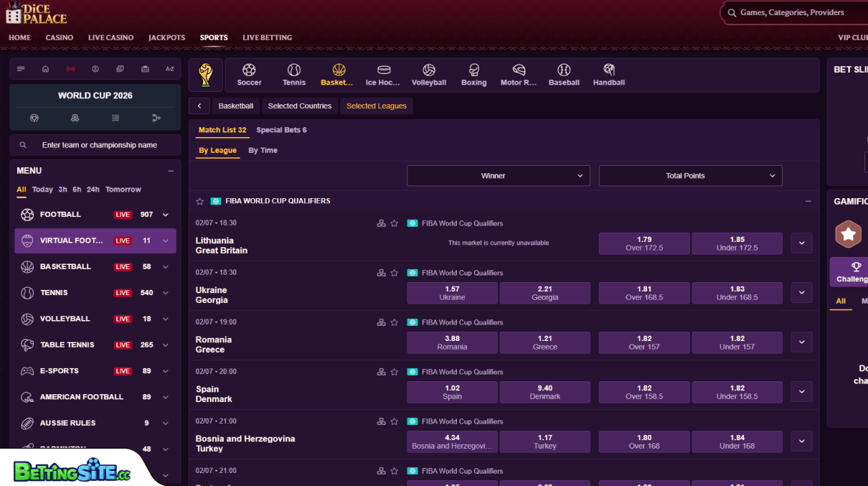
Task: Open statistics icon for Lithuania vs Great Britain
Action: [x=382, y=223]
